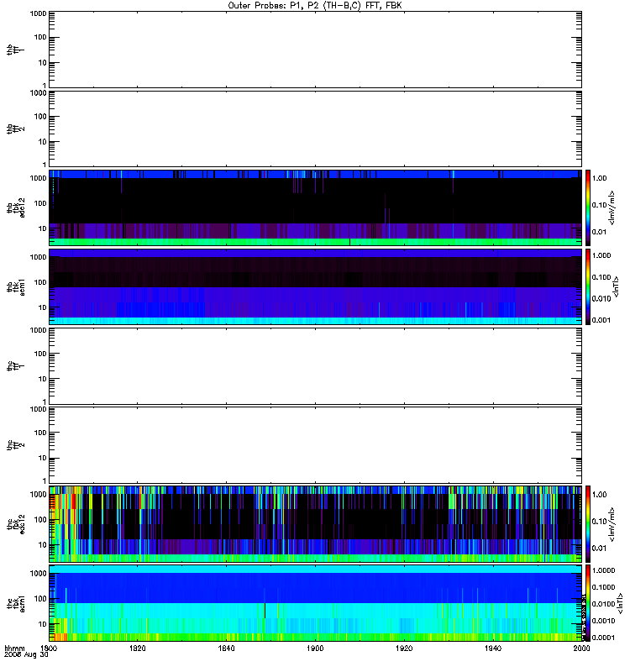Click the '1940' time axis label
Image resolution: width=630 pixels, height=672 pixels.
pos(493,648)
